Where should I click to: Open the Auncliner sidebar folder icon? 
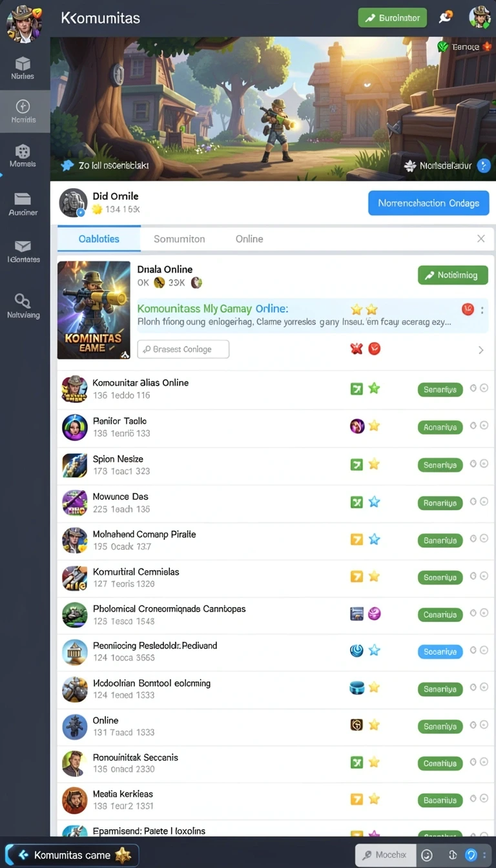coord(23,199)
